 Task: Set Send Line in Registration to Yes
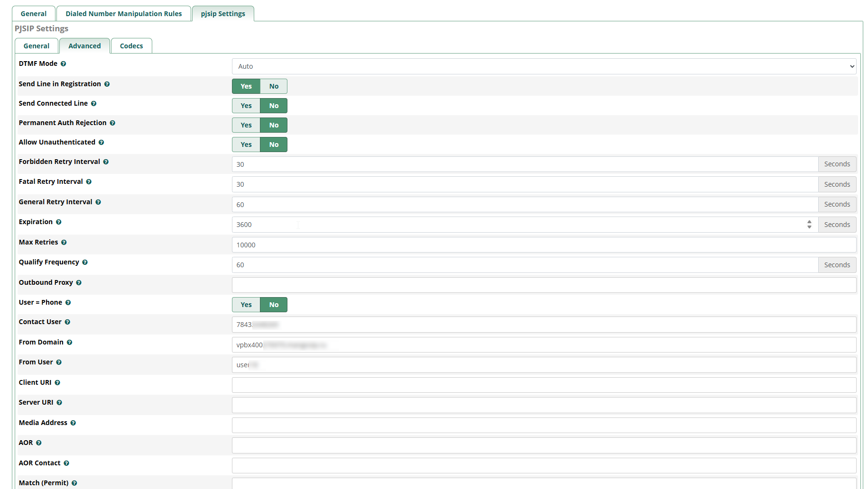click(246, 86)
